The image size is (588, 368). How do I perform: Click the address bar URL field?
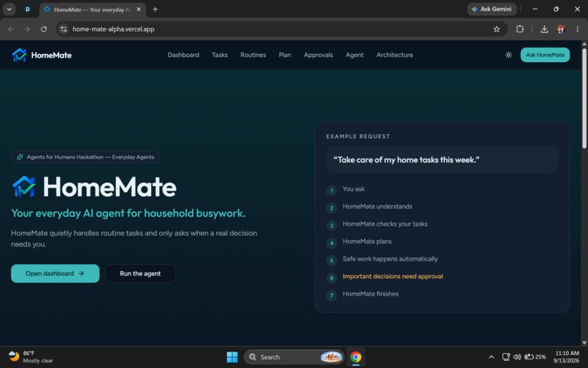[282, 29]
